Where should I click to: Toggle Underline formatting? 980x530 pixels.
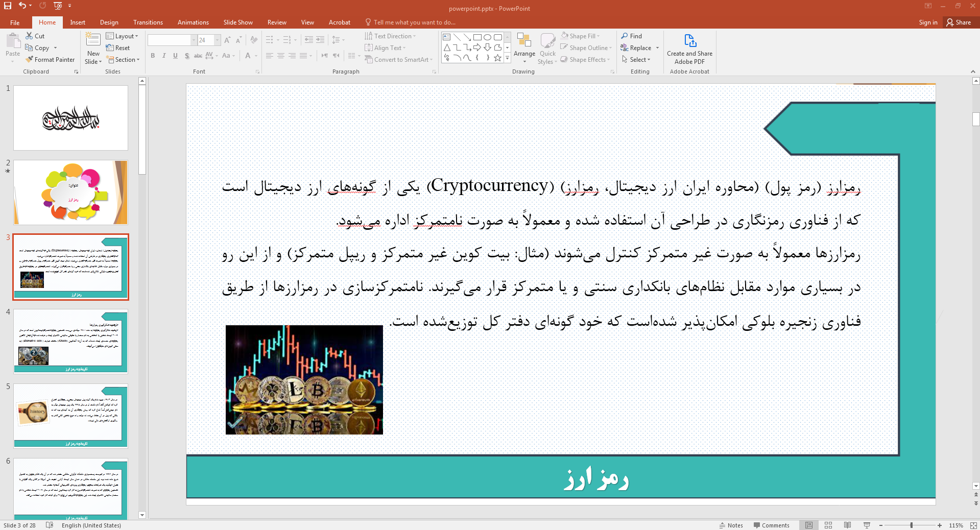175,56
